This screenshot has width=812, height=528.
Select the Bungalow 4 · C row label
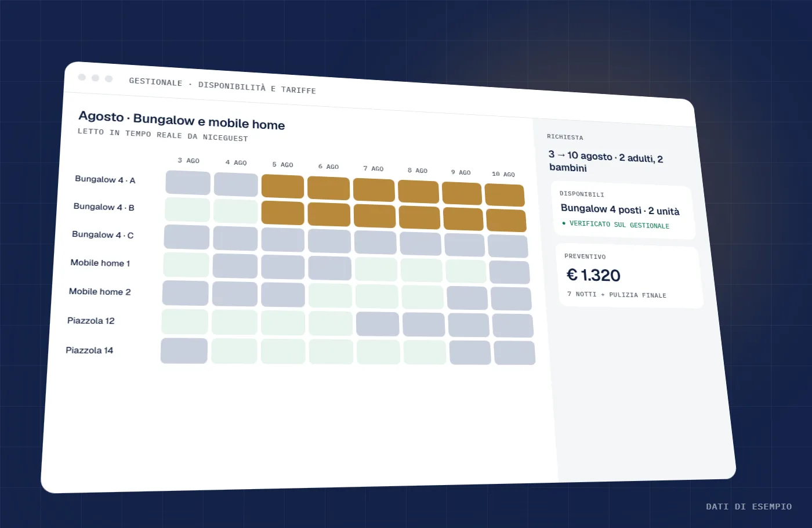(103, 234)
